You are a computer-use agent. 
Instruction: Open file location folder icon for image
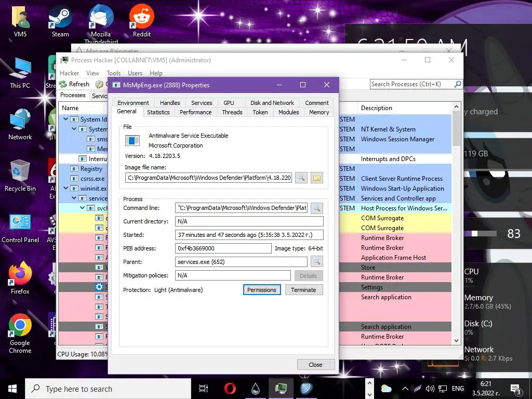pyautogui.click(x=316, y=178)
